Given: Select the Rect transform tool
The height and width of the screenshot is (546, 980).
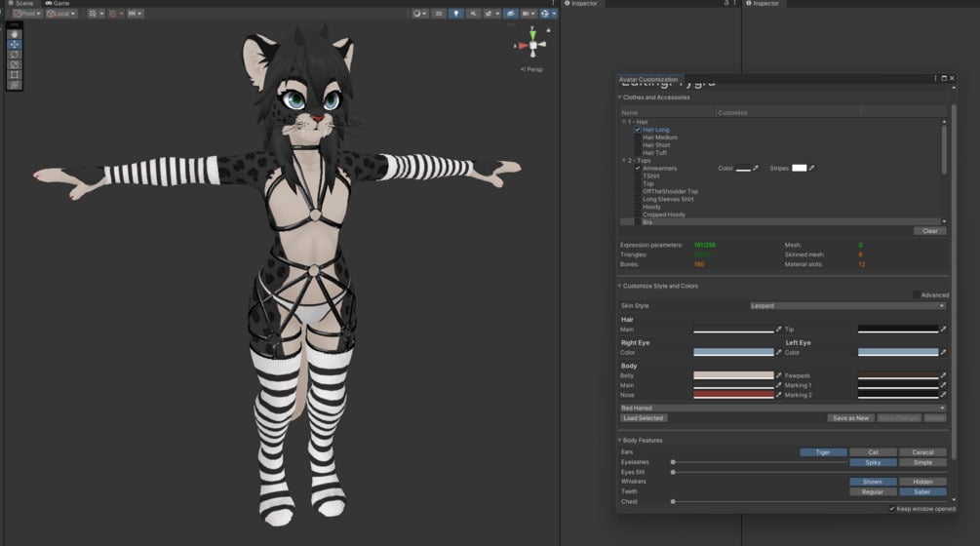Looking at the screenshot, I should pos(14,74).
